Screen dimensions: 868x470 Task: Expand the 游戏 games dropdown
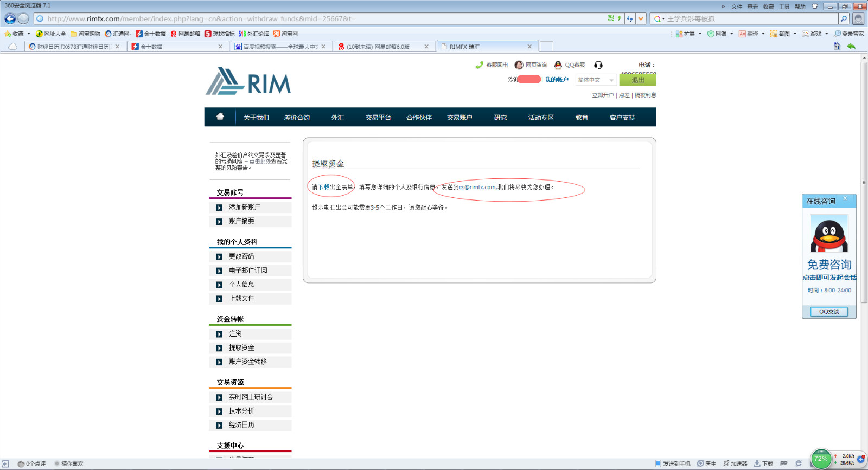pyautogui.click(x=827, y=34)
